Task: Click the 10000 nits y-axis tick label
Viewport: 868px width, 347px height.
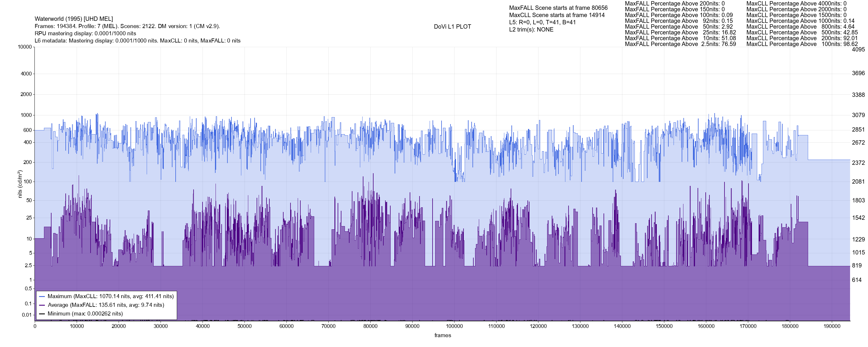Action: tap(25, 47)
